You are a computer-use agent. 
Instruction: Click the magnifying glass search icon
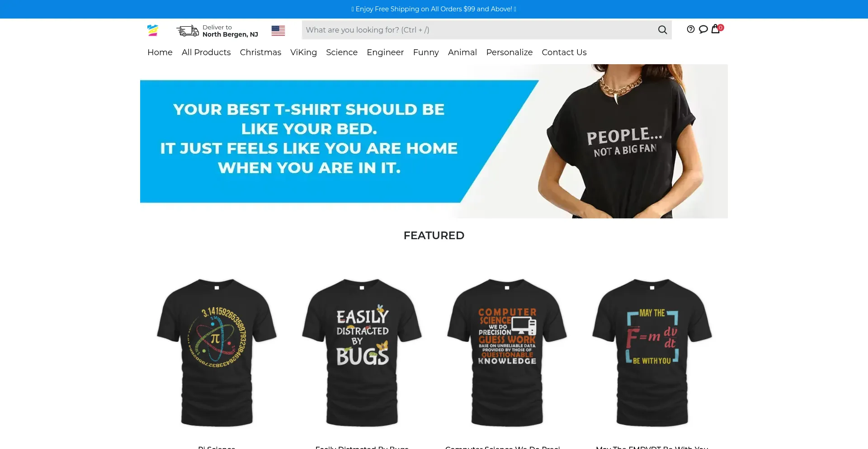tap(662, 30)
